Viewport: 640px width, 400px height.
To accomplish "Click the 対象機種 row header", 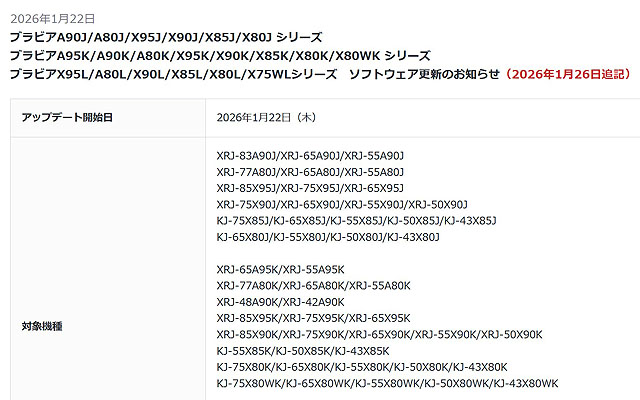I will pos(42,326).
